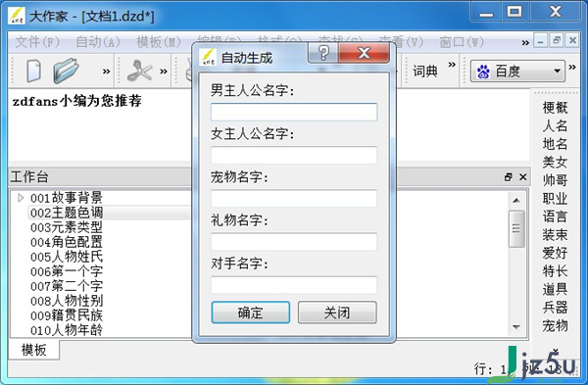588x385 pixels.
Task: Open the 查看(V) menu
Action: 401,41
